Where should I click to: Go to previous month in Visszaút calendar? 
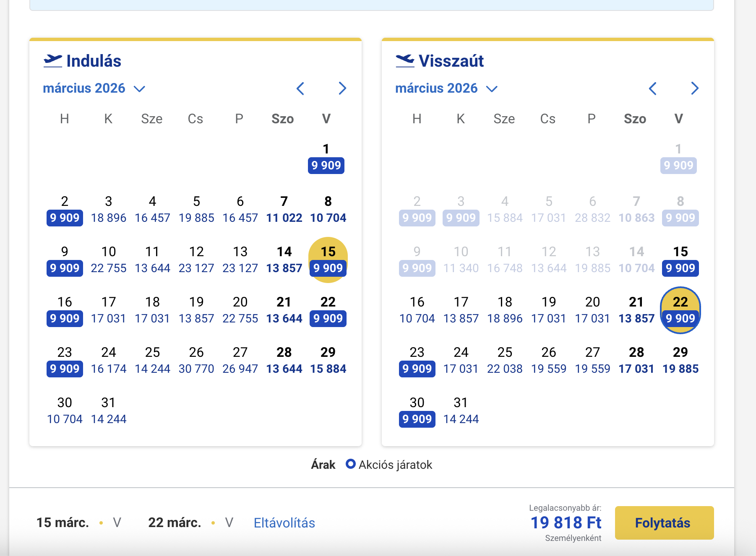[x=653, y=88]
